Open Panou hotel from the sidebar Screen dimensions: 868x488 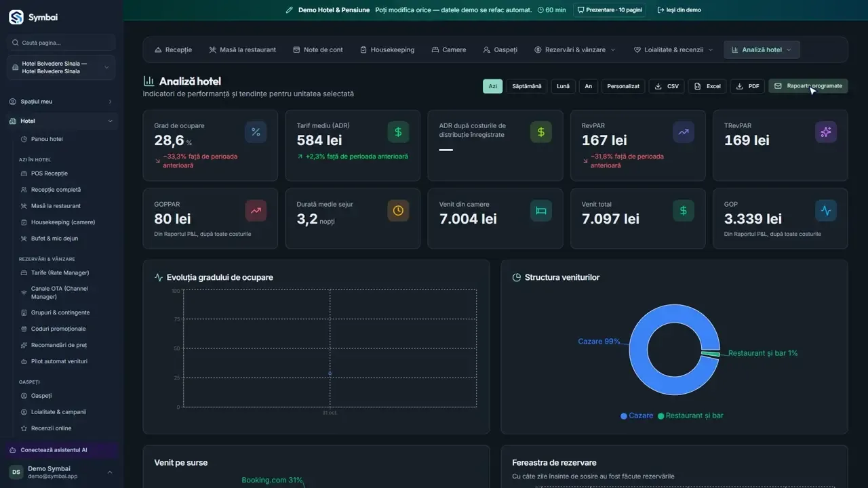(x=47, y=139)
